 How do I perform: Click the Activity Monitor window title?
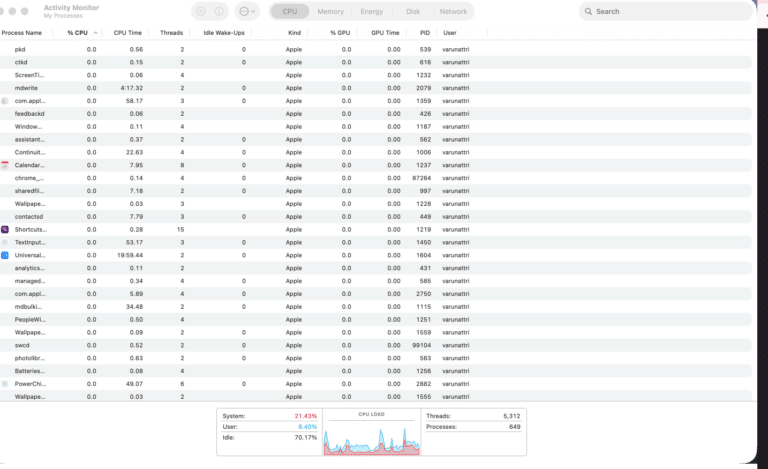[71, 7]
